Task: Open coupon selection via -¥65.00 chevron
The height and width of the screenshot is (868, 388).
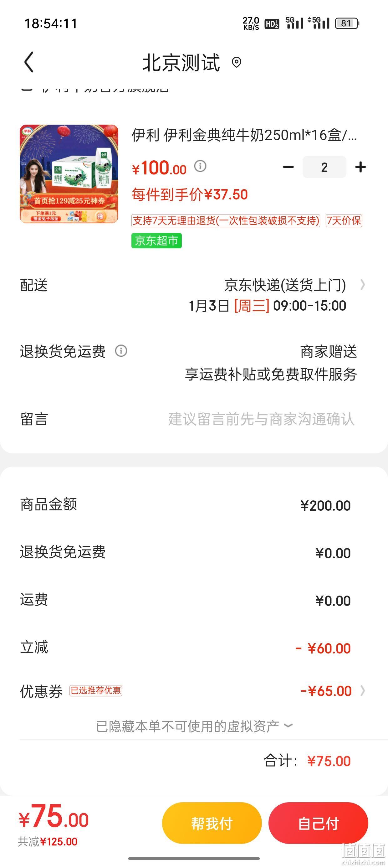Action: tap(362, 691)
